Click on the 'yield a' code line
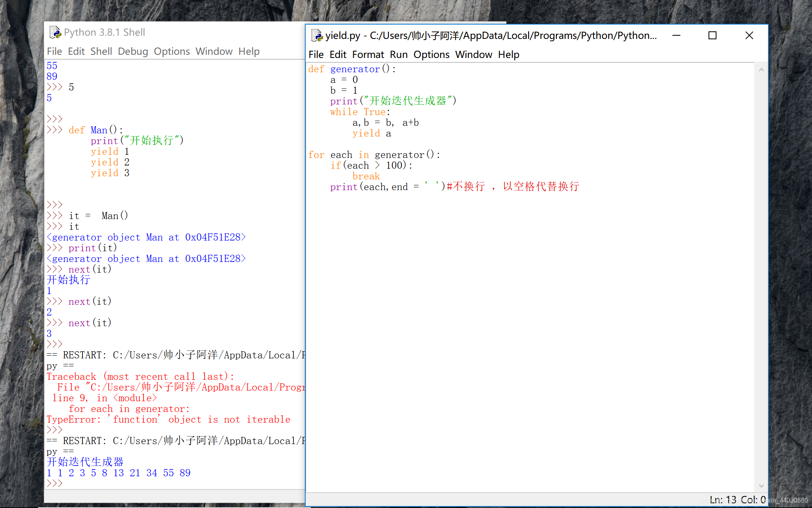 (372, 134)
